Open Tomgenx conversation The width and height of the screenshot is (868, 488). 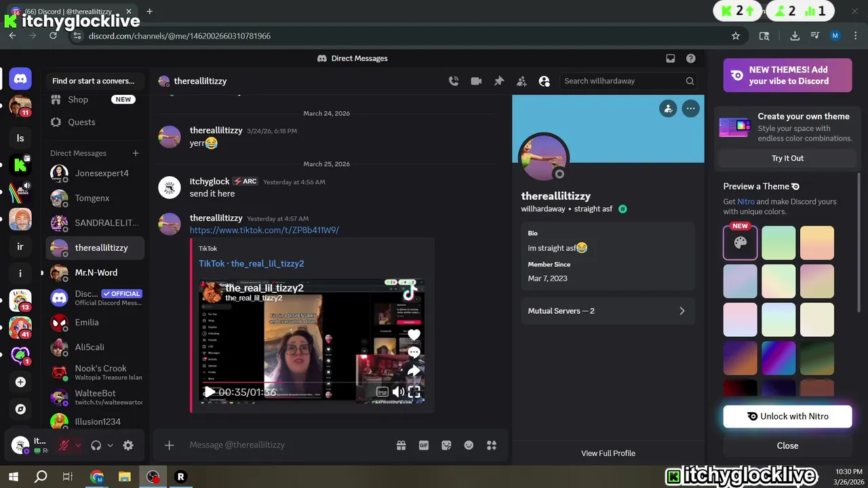coord(95,198)
